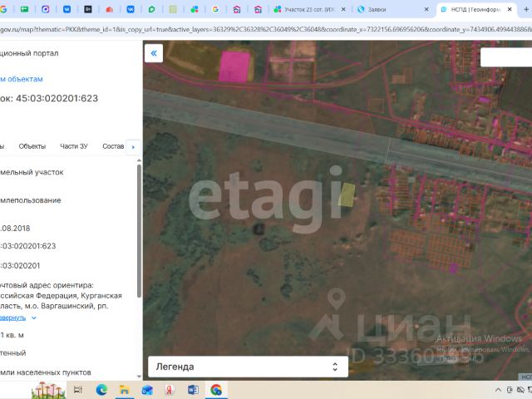Viewport: 532px width, 399px height.
Task: Open Microsoft Word from the taskbar
Action: (x=193, y=390)
